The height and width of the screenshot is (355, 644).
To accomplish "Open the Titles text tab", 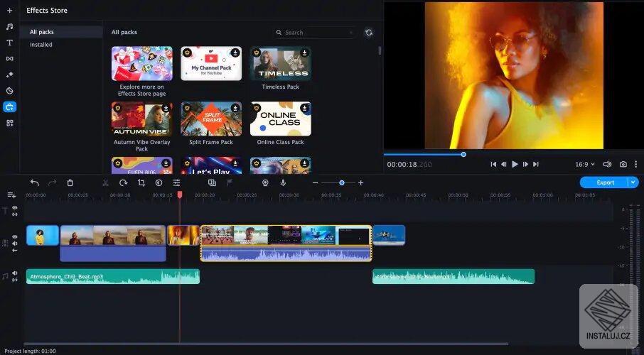I will tap(10, 43).
